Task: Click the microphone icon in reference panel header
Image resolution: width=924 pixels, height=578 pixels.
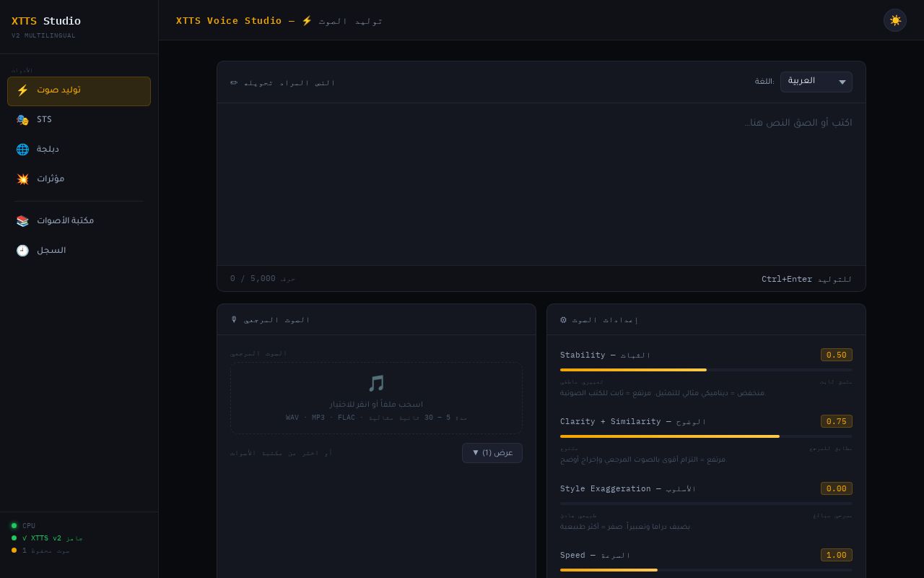Action: (x=234, y=320)
